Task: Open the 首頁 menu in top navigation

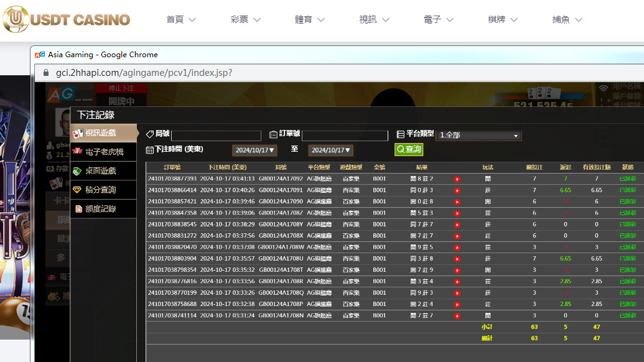Action: [181, 20]
